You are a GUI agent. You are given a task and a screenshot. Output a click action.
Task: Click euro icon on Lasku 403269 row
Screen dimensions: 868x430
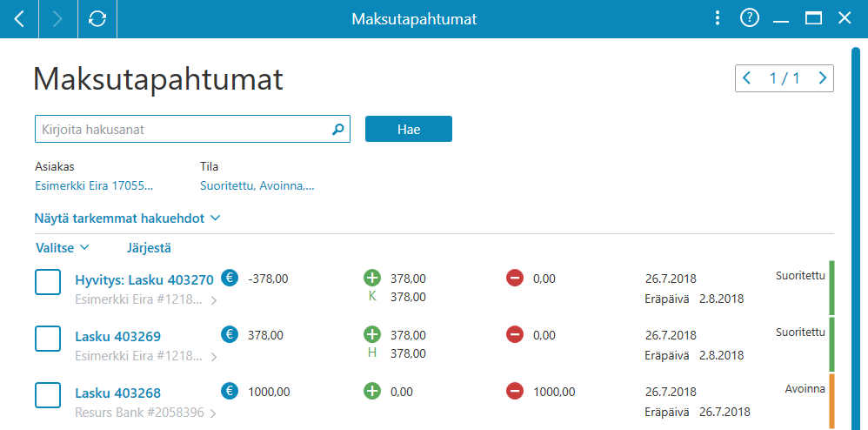click(230, 334)
